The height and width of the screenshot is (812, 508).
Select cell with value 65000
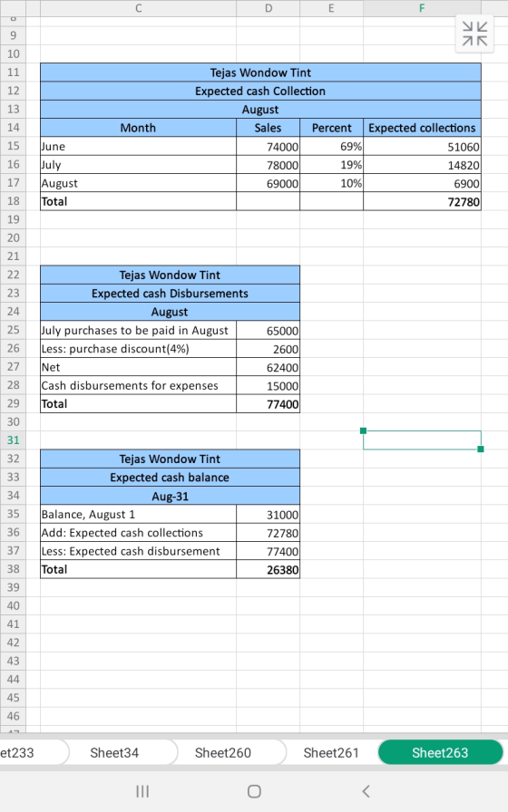click(268, 330)
